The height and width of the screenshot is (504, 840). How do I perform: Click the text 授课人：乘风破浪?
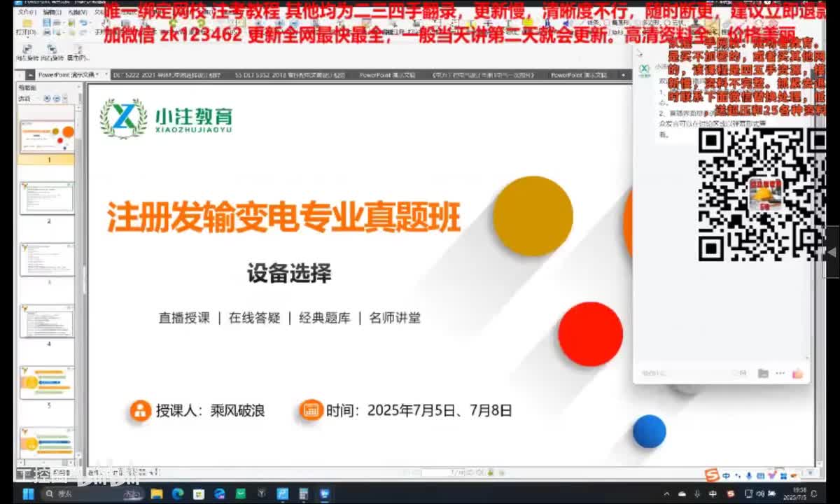tap(211, 410)
